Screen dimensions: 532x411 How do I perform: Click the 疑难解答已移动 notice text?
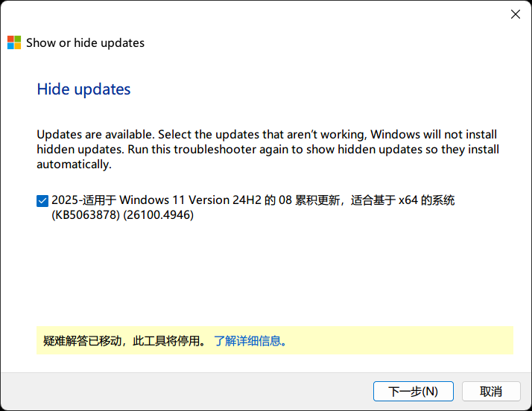[83, 341]
